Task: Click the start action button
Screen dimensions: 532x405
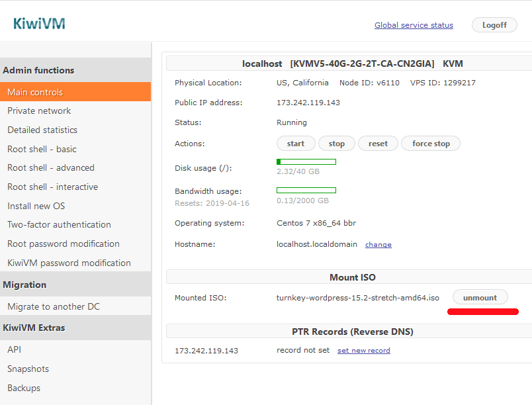Action: point(296,144)
